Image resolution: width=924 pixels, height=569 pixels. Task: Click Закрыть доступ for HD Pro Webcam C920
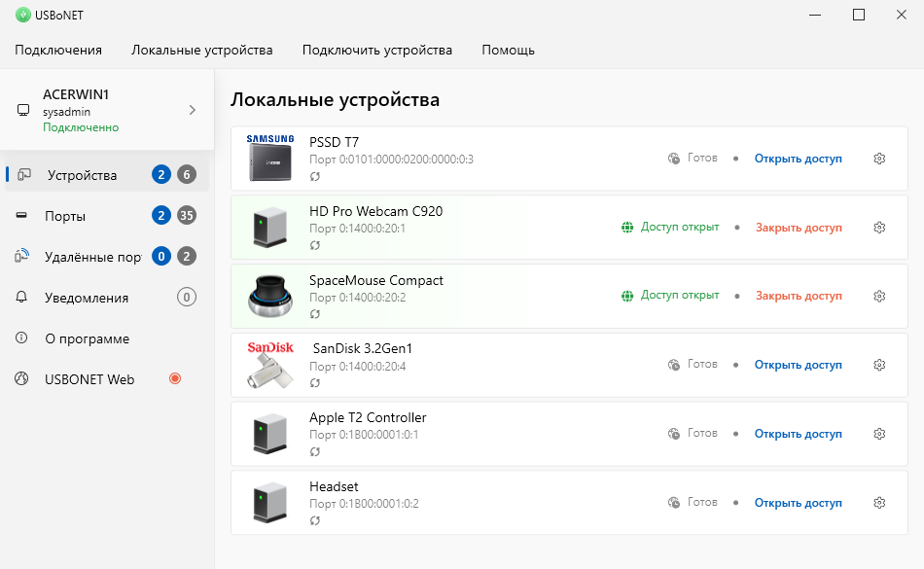coord(799,228)
